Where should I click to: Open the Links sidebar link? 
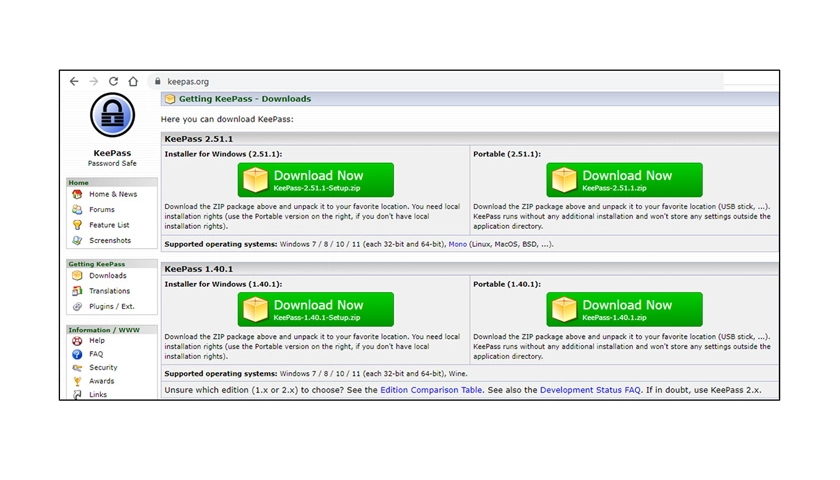(x=98, y=395)
